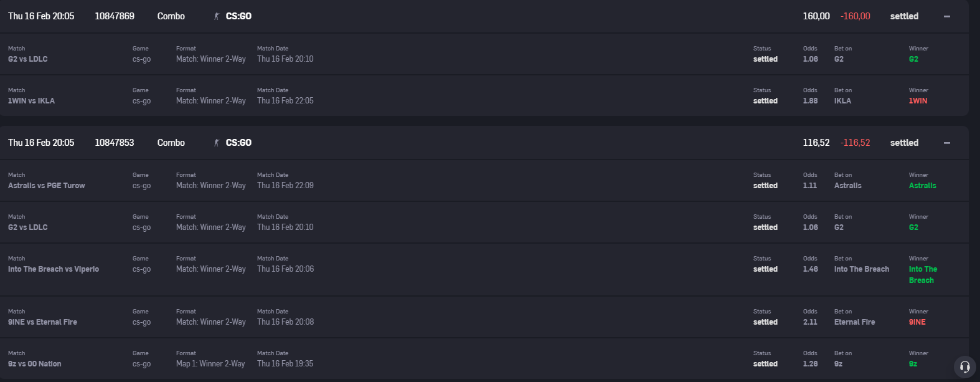The height and width of the screenshot is (382, 980).
Task: Open the G2 vs LDLC match in first combo
Action: tap(28, 59)
